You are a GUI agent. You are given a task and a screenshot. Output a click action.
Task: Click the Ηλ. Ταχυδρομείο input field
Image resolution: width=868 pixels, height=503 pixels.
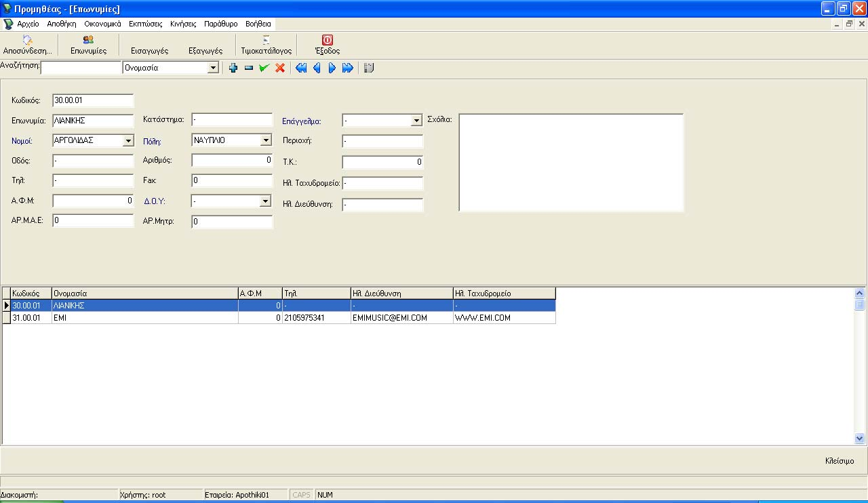pos(382,184)
